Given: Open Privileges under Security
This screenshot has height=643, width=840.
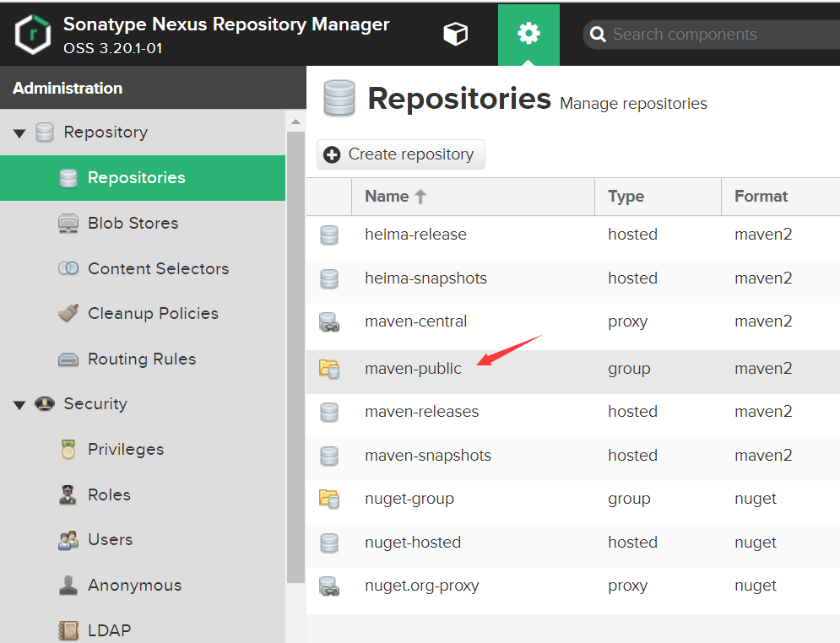Looking at the screenshot, I should [x=126, y=449].
